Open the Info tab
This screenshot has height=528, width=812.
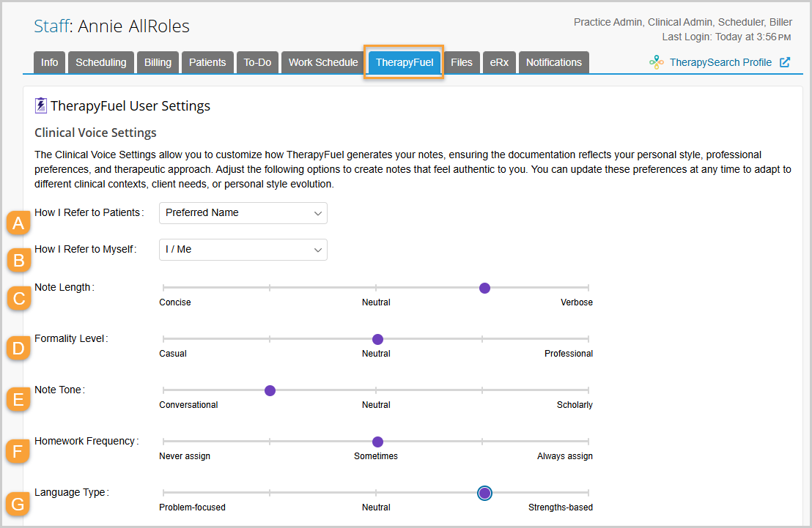(50, 63)
